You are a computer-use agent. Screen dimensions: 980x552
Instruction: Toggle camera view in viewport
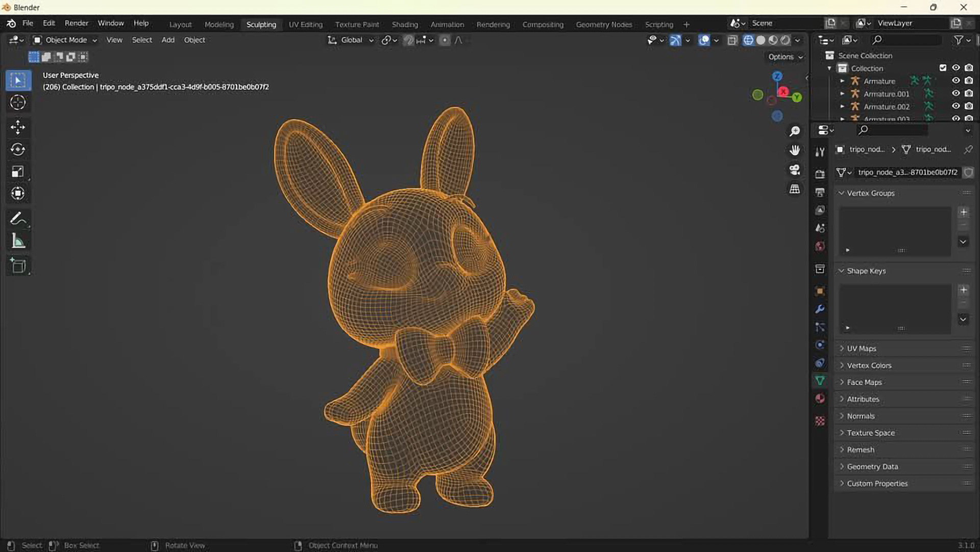795,170
